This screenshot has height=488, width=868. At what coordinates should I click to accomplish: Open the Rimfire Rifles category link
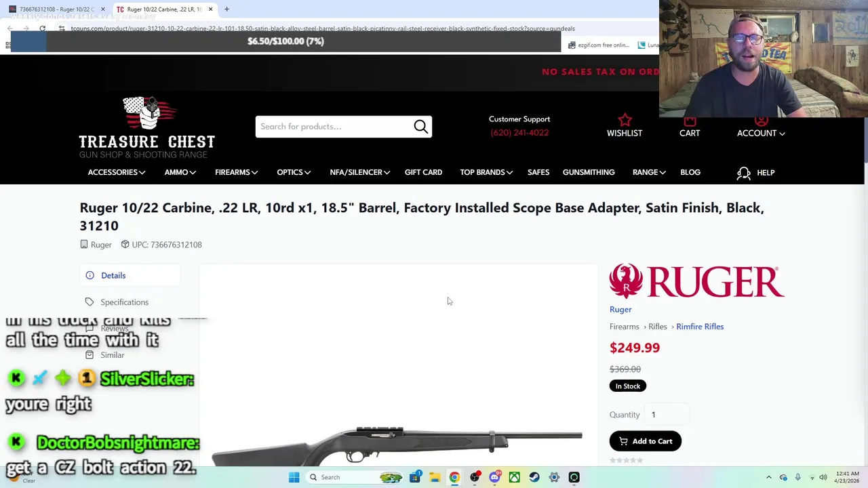pyautogui.click(x=700, y=327)
